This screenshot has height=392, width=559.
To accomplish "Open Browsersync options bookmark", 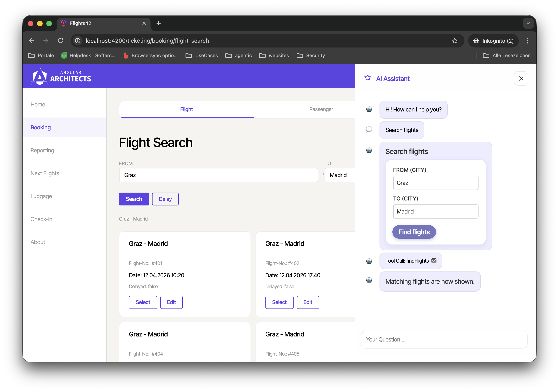I will pos(151,56).
